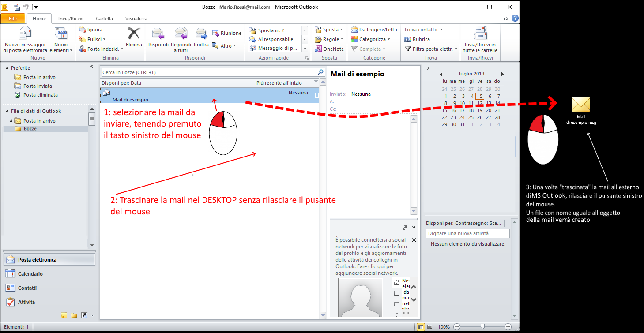
Task: Click the Digitare una nuova attività field
Action: [467, 233]
